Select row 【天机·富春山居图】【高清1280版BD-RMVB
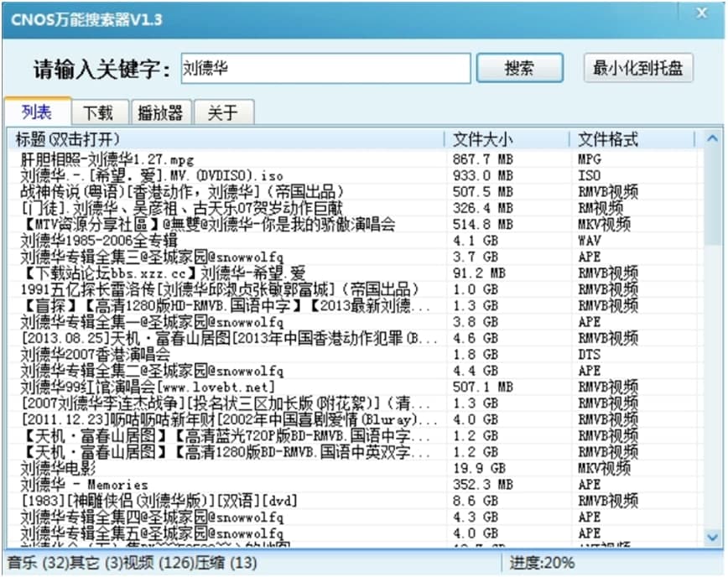 [x=352, y=452]
